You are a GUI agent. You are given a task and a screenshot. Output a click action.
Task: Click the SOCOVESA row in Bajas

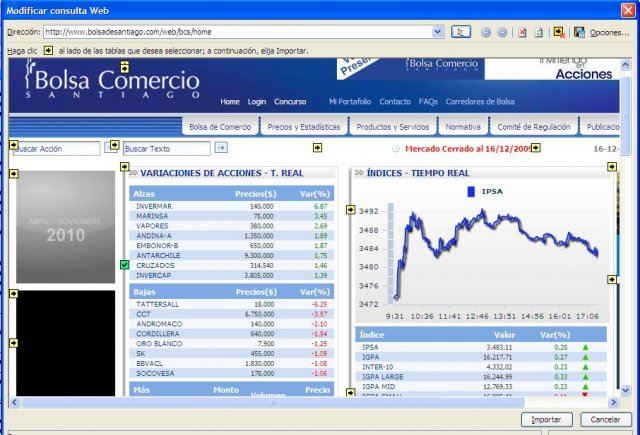231,373
